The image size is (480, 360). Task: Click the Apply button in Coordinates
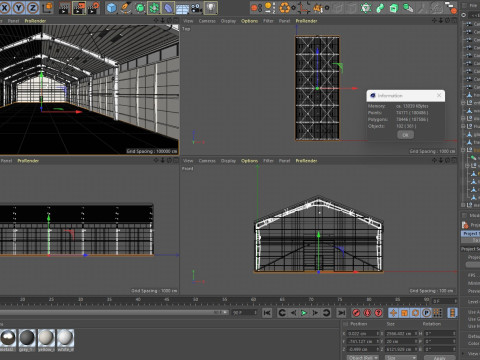point(440,358)
